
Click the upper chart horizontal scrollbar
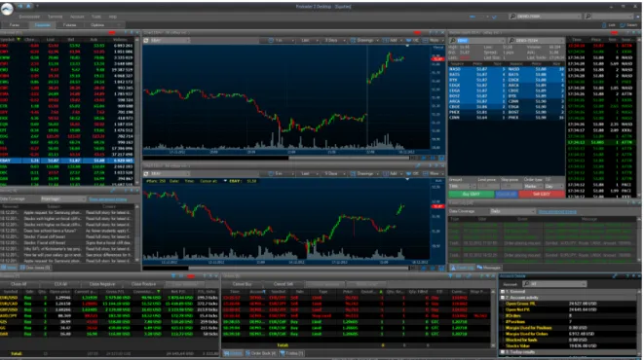tap(349, 158)
